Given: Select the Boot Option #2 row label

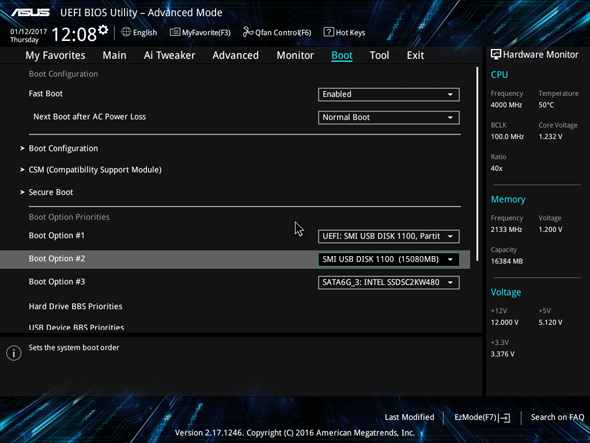Looking at the screenshot, I should pyautogui.click(x=57, y=259).
